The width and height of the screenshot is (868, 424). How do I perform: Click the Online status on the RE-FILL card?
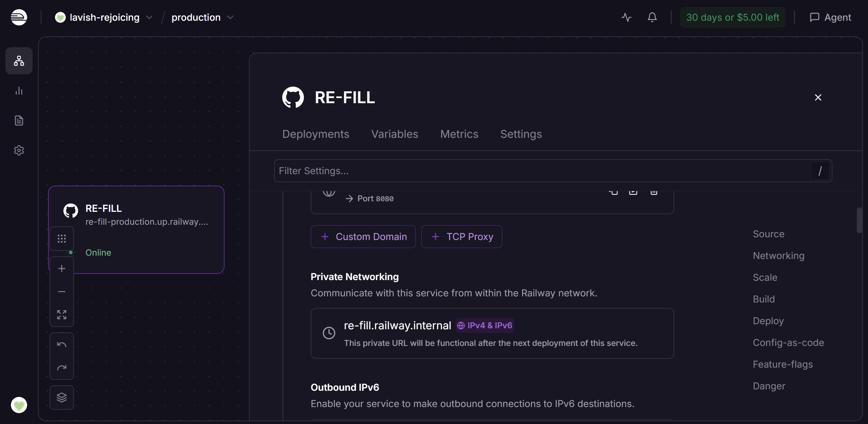pyautogui.click(x=98, y=253)
